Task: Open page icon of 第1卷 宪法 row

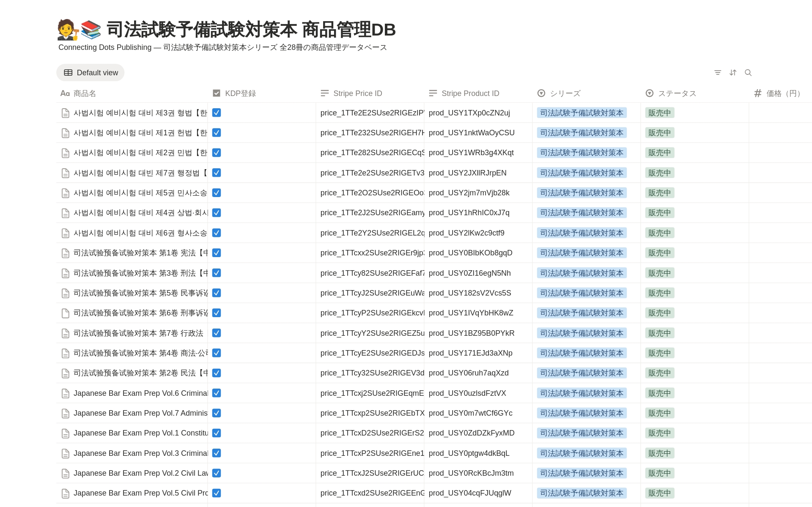Action: (66, 253)
